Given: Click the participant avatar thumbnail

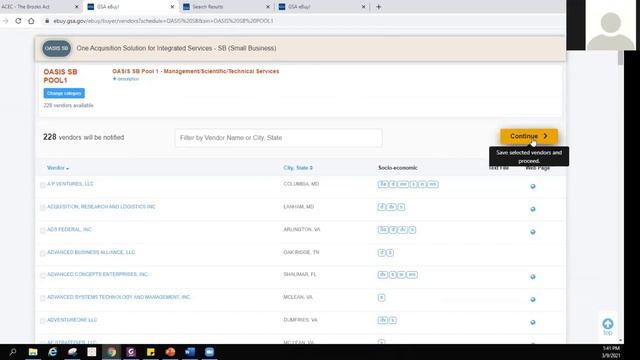Looking at the screenshot, I should click(x=611, y=25).
